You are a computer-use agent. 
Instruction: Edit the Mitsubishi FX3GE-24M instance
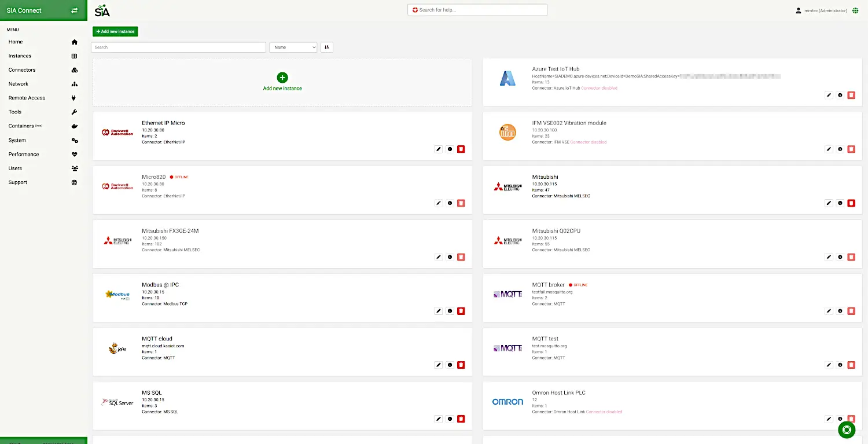coord(438,257)
